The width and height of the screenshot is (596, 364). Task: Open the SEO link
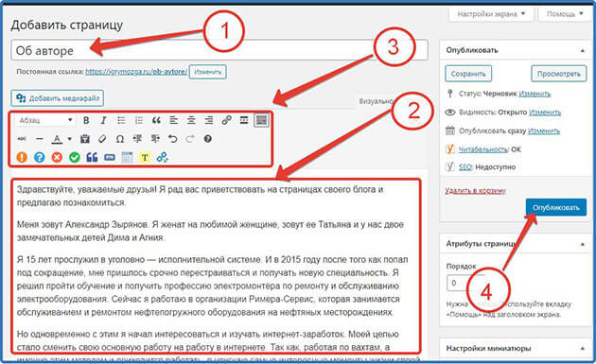(465, 166)
